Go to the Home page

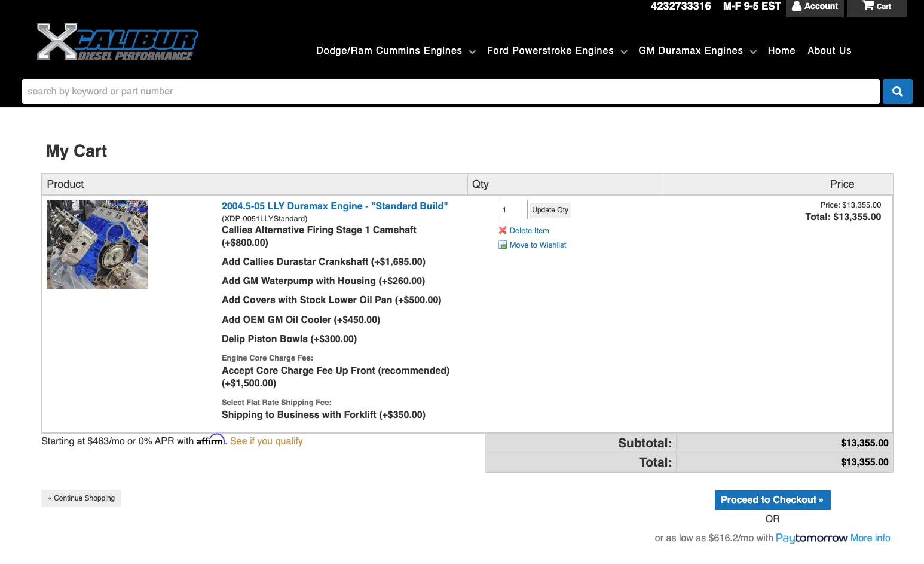781,51
